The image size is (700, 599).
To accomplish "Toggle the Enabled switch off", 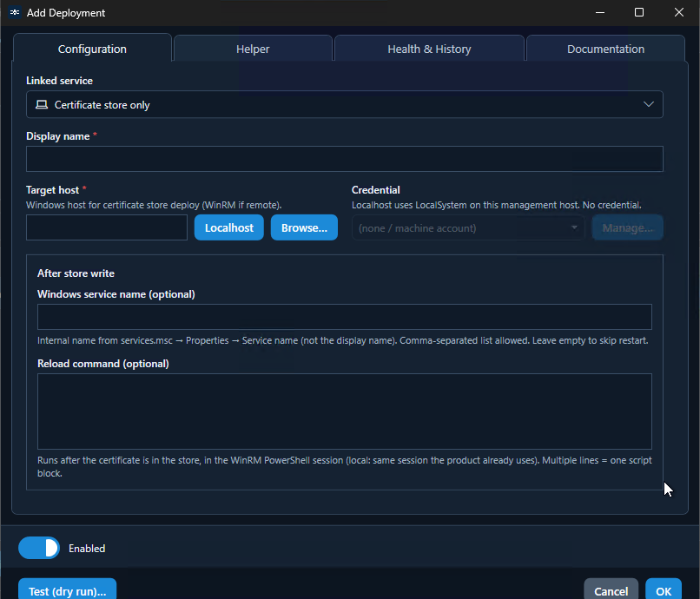I will pyautogui.click(x=39, y=548).
